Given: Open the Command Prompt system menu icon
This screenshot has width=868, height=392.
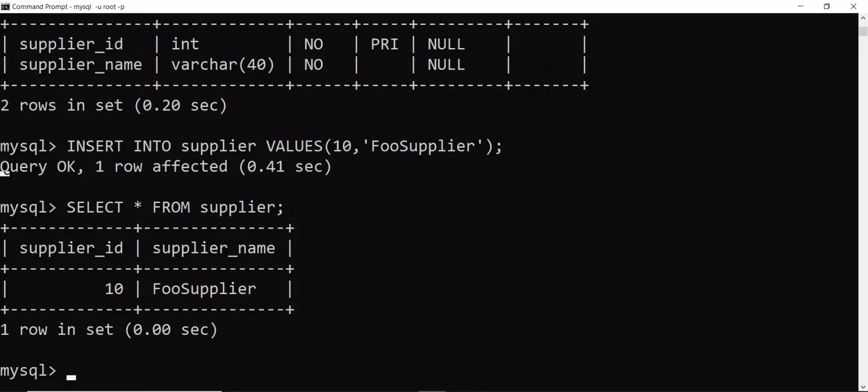Looking at the screenshot, I should click(6, 6).
